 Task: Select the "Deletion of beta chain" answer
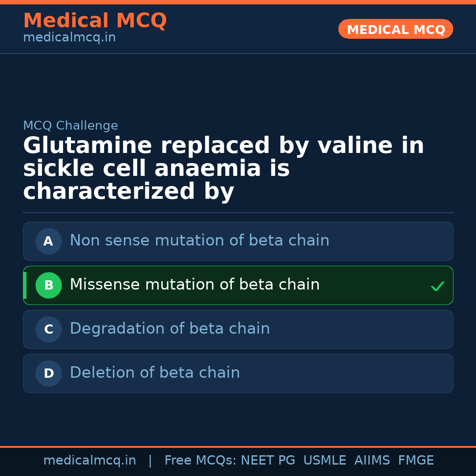(x=155, y=373)
